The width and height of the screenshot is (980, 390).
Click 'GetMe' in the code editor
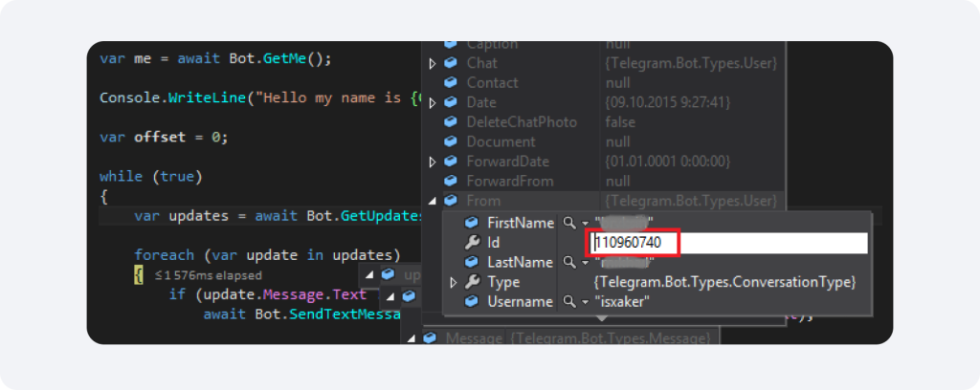click(284, 58)
